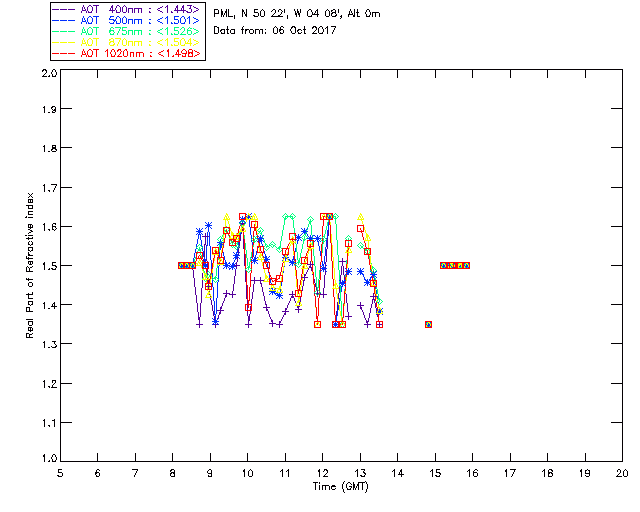Click the AOT 675nm legend entry

click(x=127, y=31)
